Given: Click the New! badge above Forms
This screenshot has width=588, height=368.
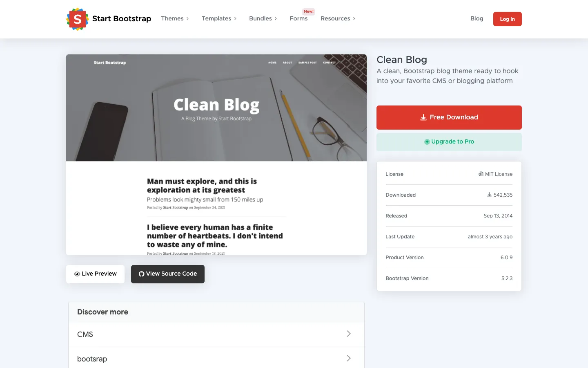Looking at the screenshot, I should point(309,11).
